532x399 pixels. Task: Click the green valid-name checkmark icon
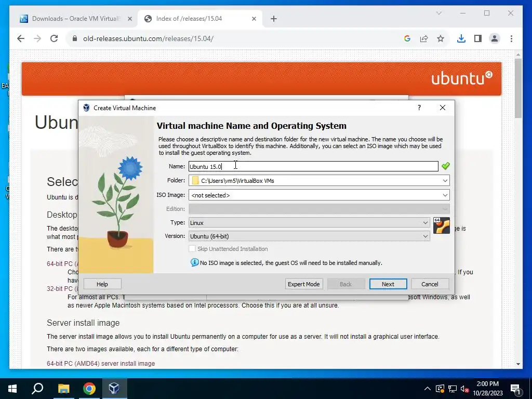[x=445, y=166]
